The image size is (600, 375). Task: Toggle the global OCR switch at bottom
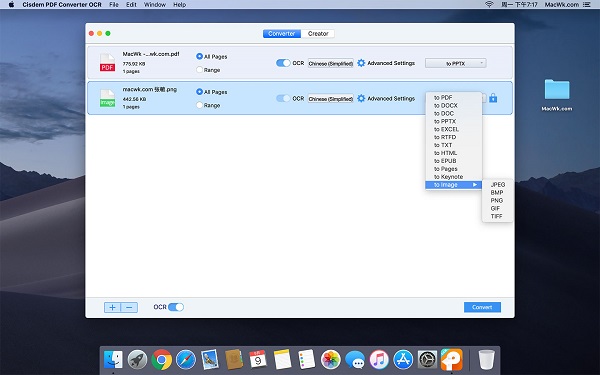(x=176, y=307)
